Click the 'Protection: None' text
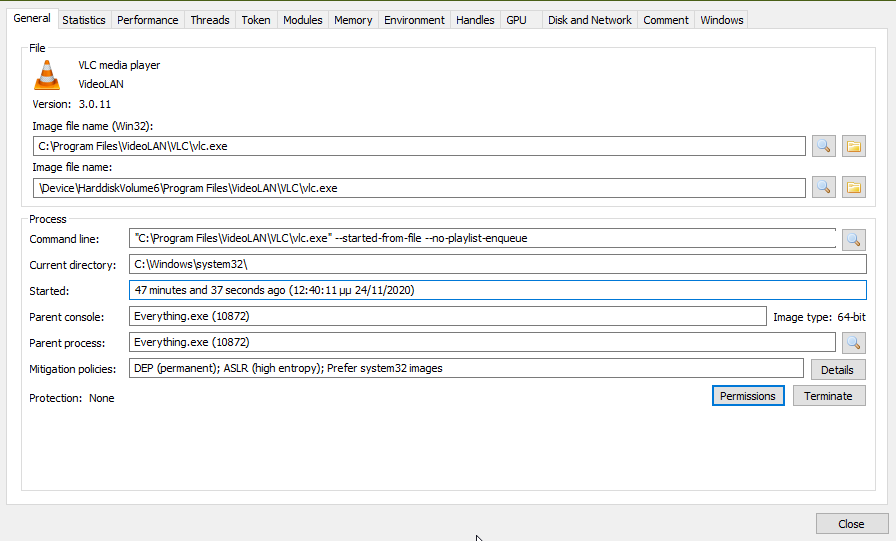 click(x=72, y=398)
